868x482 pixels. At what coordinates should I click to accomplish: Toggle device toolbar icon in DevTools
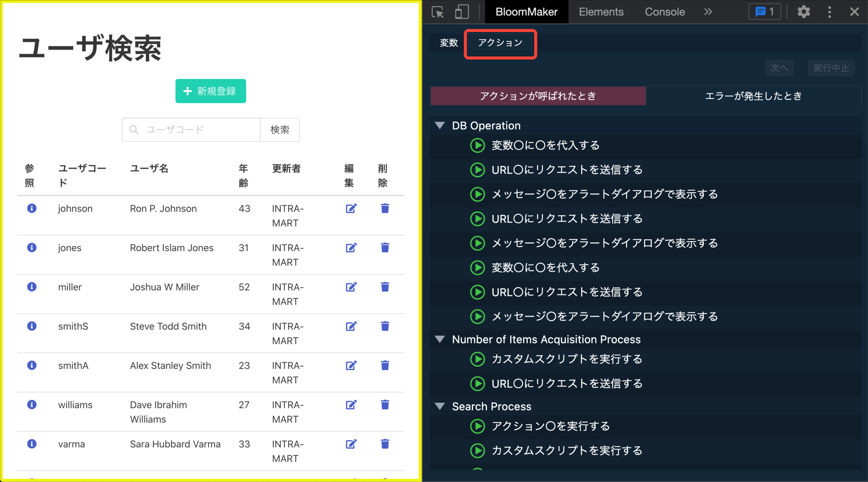[462, 12]
